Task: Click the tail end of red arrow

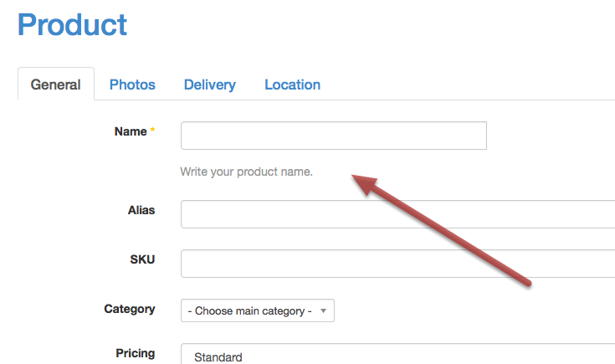Action: 527,283
